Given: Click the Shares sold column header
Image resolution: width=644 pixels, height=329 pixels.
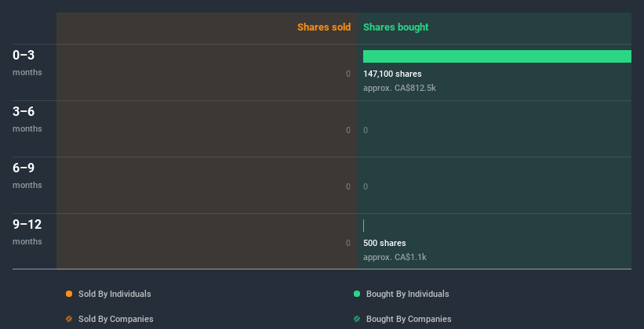Looking at the screenshot, I should [324, 27].
